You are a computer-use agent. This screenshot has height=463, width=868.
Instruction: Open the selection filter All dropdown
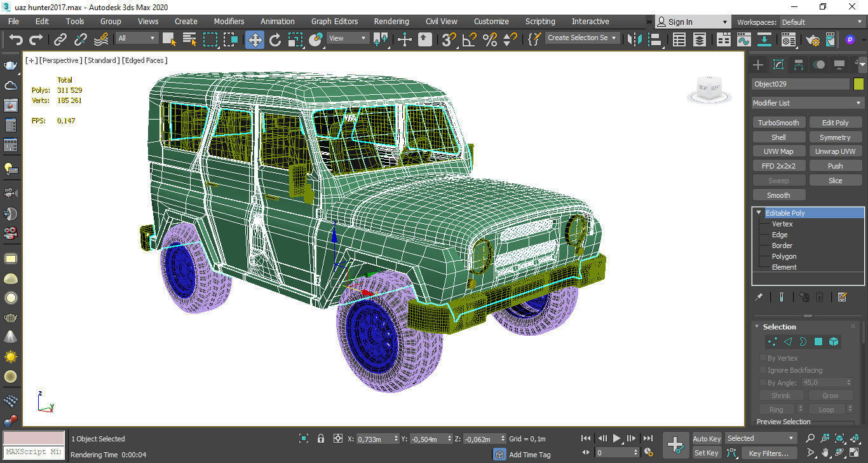click(x=136, y=38)
